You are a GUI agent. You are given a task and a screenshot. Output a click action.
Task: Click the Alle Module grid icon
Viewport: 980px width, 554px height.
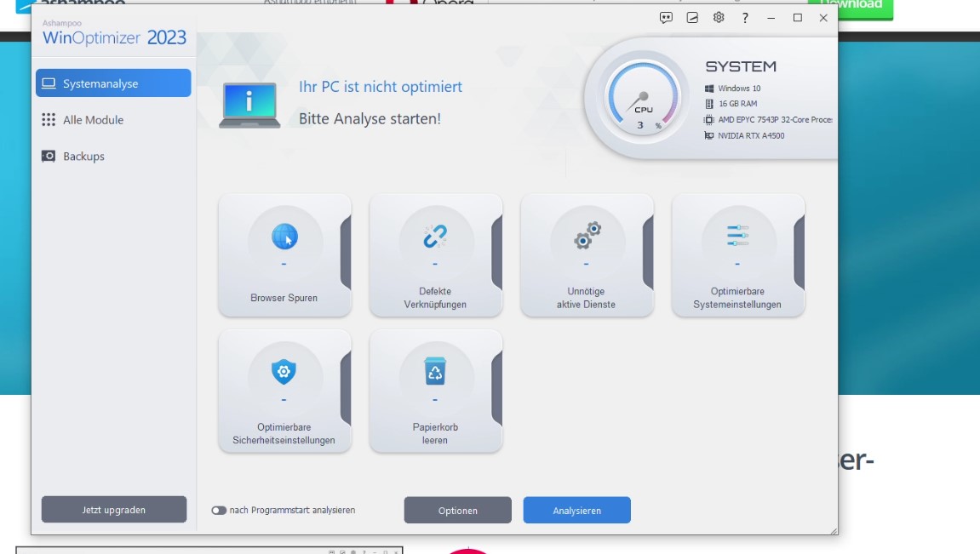pyautogui.click(x=49, y=120)
